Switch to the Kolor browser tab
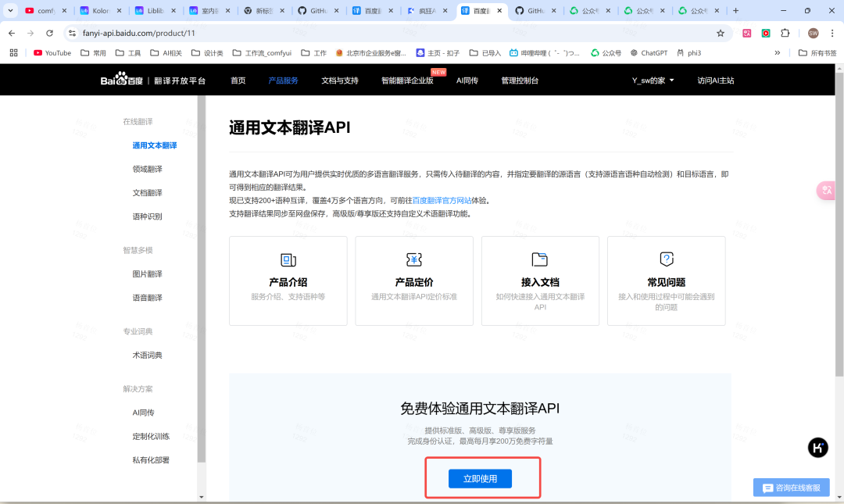 (100, 11)
